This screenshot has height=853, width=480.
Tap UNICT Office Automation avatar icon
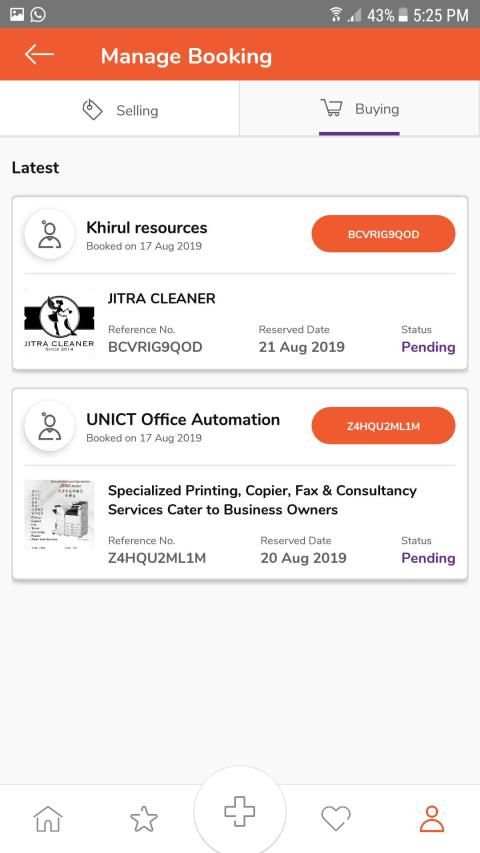pyautogui.click(x=50, y=426)
